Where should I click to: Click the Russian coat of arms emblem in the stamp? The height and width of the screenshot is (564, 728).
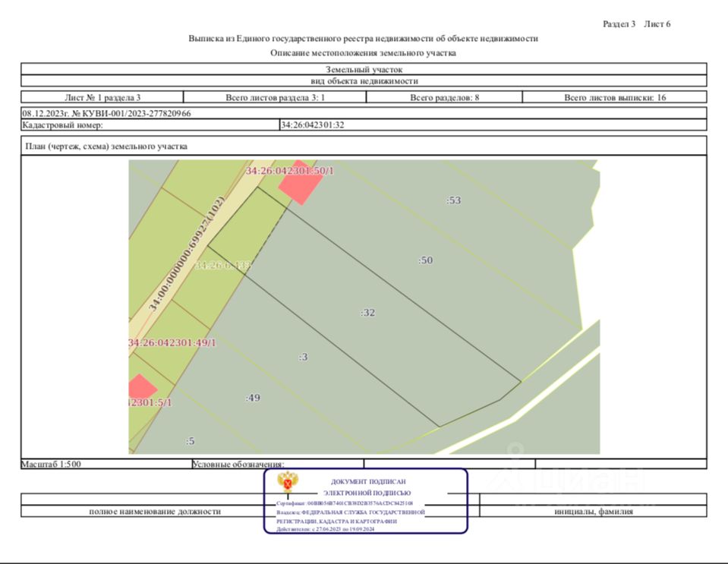[x=288, y=482]
